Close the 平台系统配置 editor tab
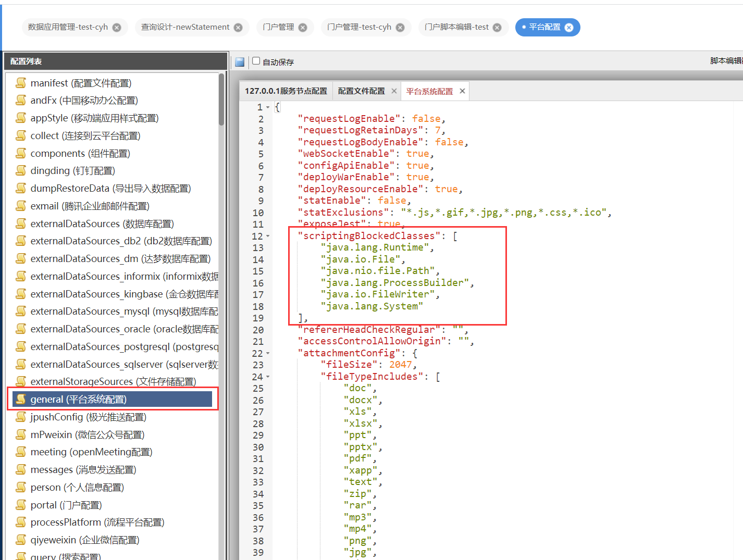 point(462,91)
